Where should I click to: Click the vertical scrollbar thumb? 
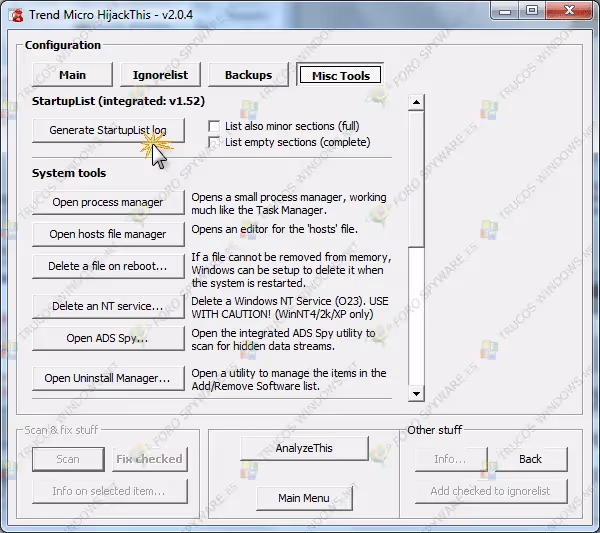click(x=416, y=178)
